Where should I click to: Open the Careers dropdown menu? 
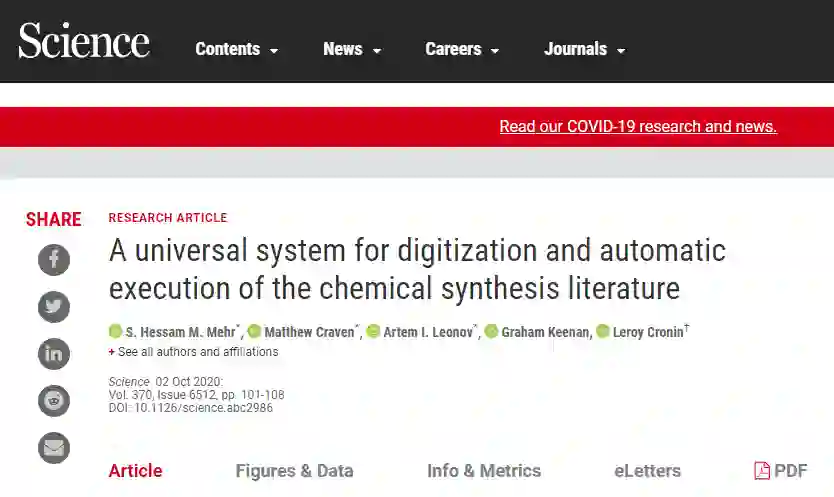point(462,49)
